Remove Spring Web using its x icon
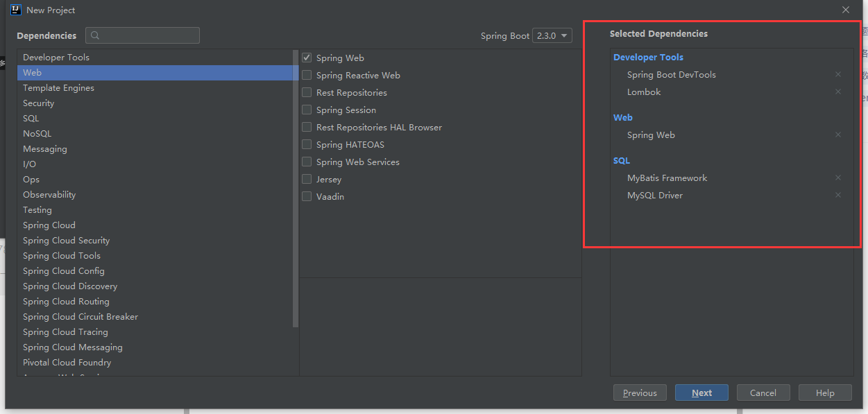868x414 pixels. coord(837,135)
